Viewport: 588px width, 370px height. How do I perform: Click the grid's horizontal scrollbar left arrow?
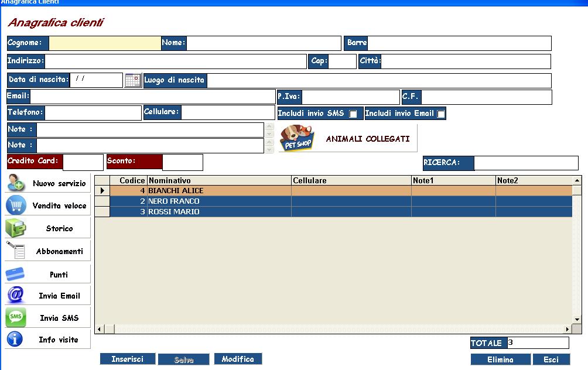100,329
